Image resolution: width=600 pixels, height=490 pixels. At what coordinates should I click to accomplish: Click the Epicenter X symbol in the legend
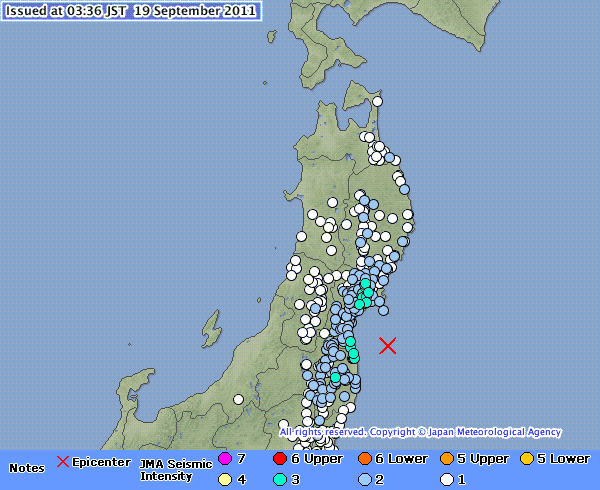(63, 461)
